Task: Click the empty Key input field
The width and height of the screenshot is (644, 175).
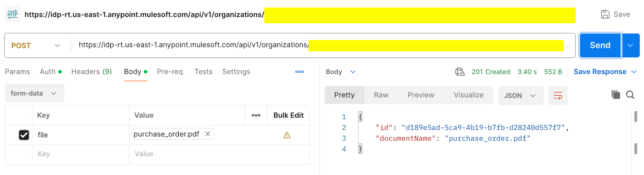Action: point(80,154)
